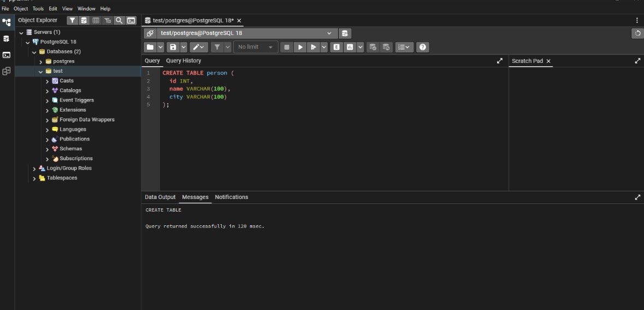This screenshot has height=310, width=644.
Task: Open the Window menu
Action: click(86, 9)
